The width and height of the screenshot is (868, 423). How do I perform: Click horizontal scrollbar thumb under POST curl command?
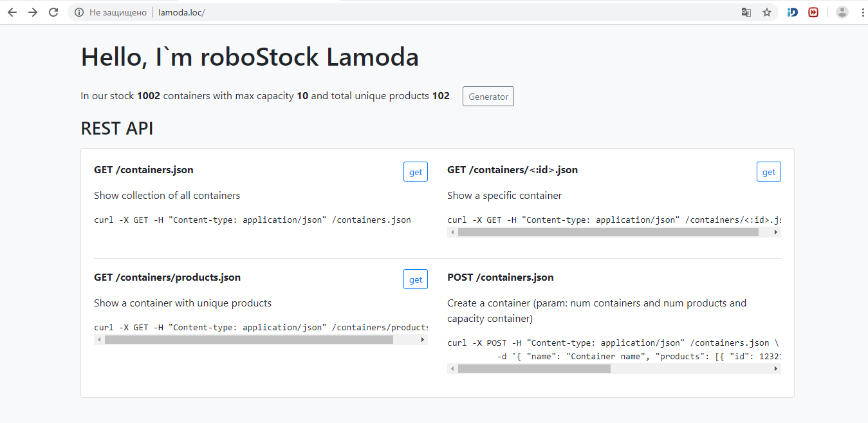tap(534, 369)
